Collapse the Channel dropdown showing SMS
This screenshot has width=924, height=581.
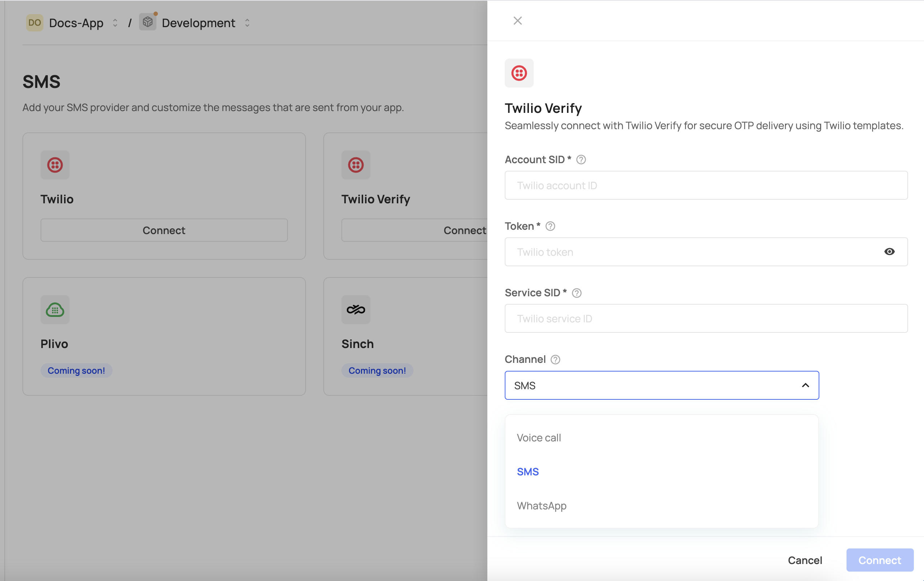tap(805, 385)
